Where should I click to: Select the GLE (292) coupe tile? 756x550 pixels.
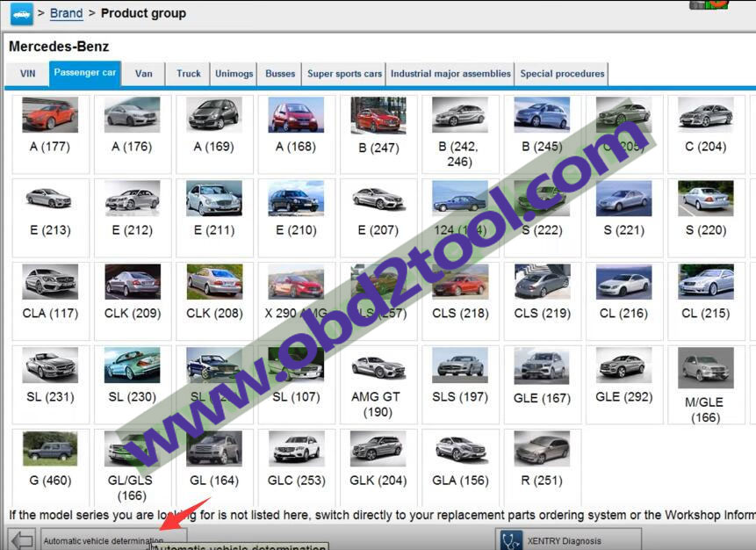click(x=624, y=385)
